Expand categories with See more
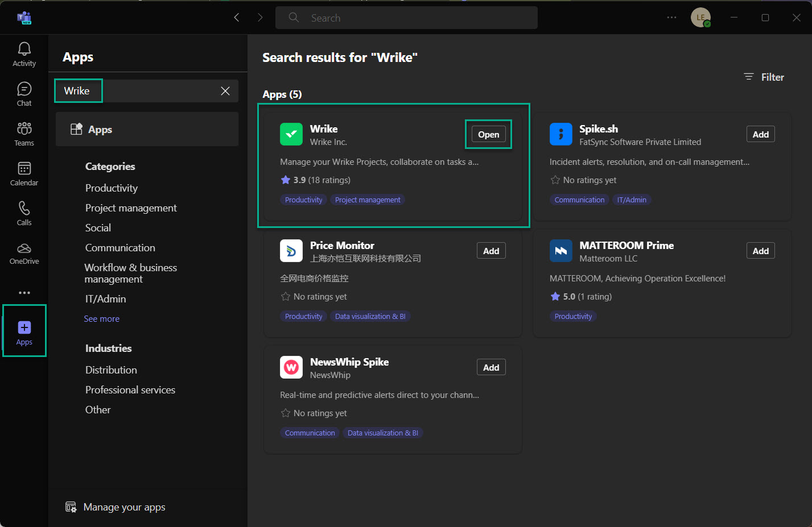This screenshot has width=812, height=527. pos(102,319)
